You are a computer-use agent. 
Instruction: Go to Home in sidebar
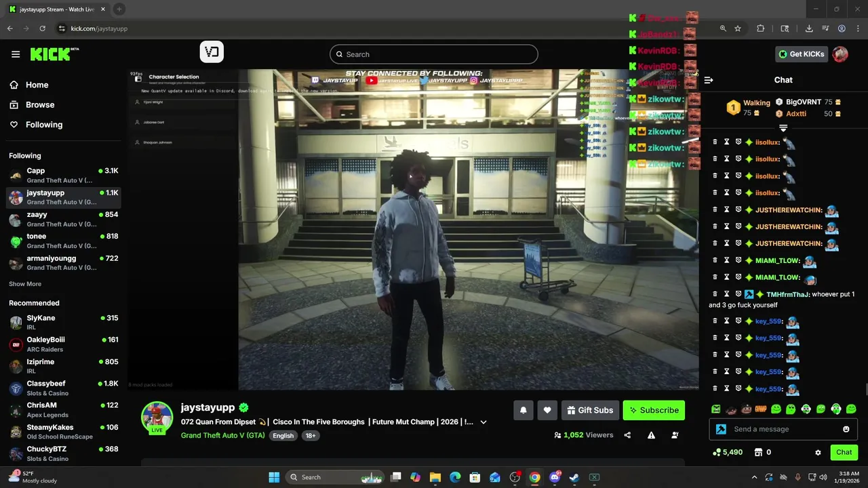(29, 85)
